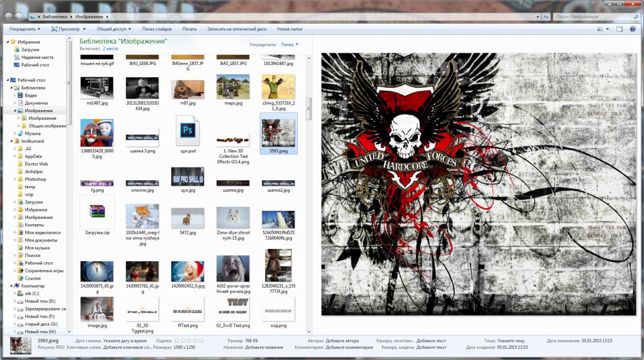
Task: Click the address bar Библиотеки breadcrumb
Action: [x=55, y=17]
